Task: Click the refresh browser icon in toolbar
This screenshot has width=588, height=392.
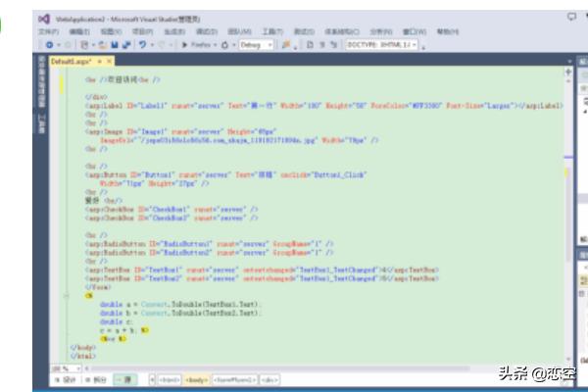Action: pos(223,45)
